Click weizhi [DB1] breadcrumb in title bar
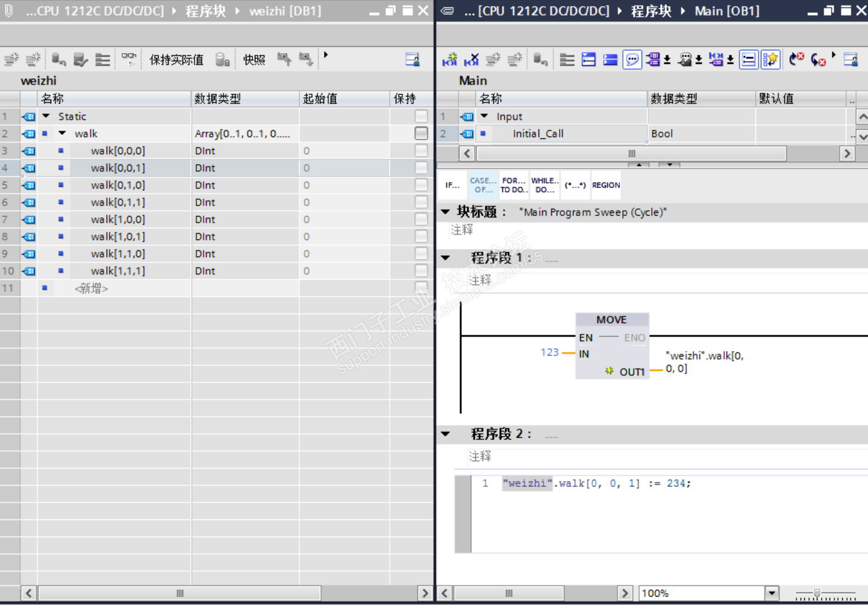 pyautogui.click(x=285, y=11)
